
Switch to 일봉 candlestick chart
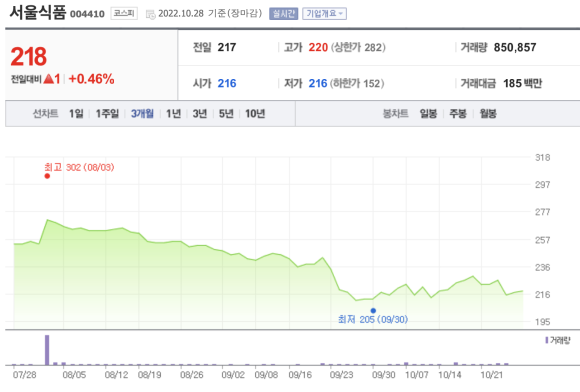[x=428, y=114]
